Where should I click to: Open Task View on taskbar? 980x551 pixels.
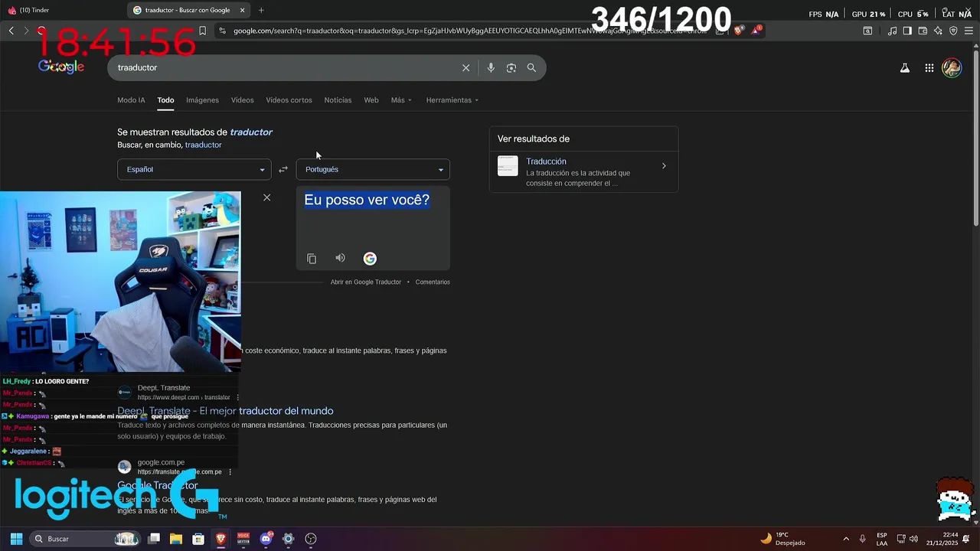(x=154, y=539)
